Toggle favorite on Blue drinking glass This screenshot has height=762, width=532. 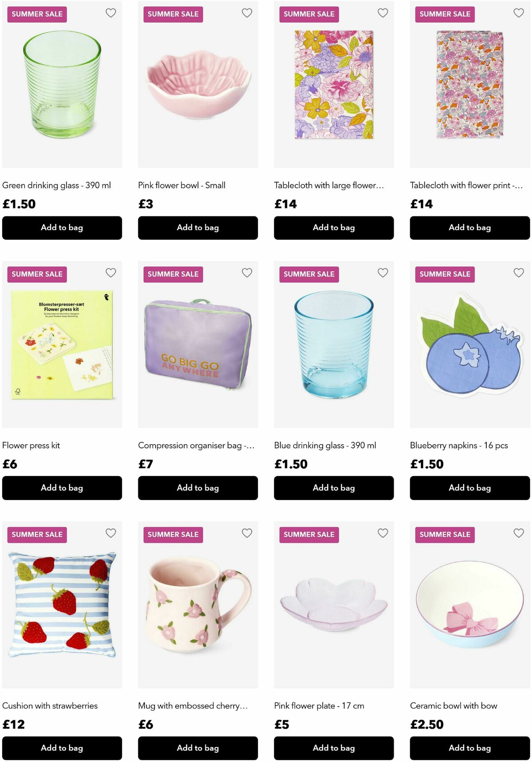(x=383, y=273)
